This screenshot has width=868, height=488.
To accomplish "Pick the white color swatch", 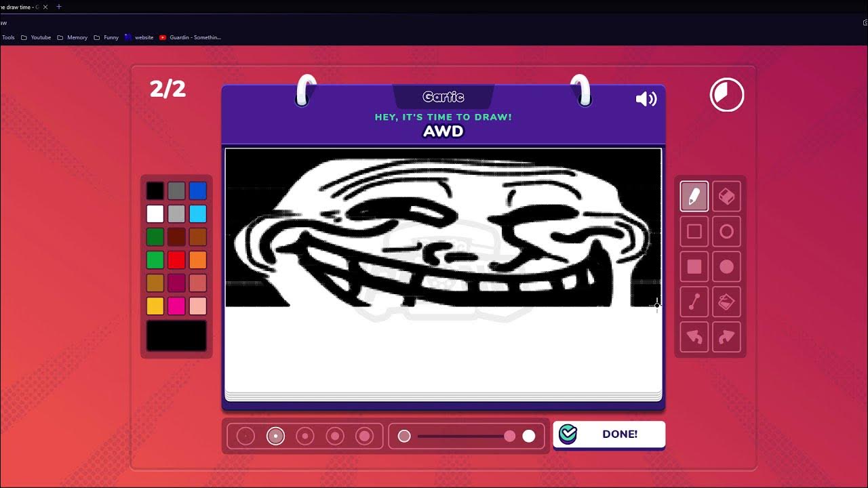I will point(155,214).
